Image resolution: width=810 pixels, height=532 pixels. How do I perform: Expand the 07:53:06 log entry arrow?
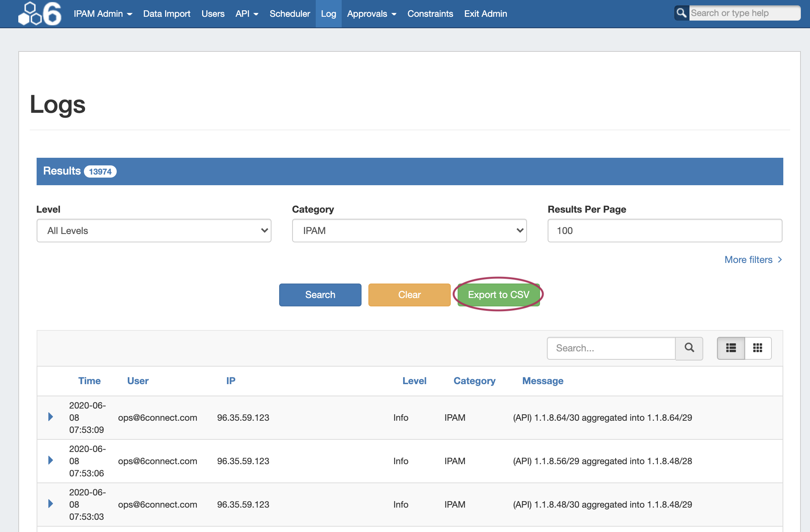coord(50,460)
